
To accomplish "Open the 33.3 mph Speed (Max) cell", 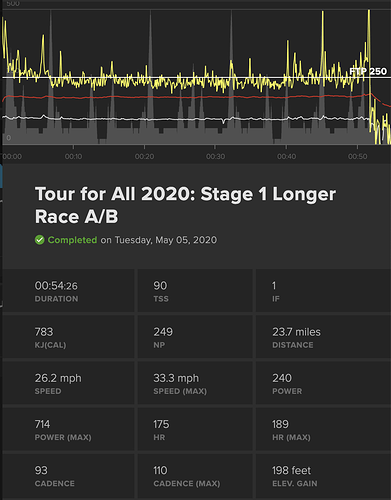I will [195, 383].
